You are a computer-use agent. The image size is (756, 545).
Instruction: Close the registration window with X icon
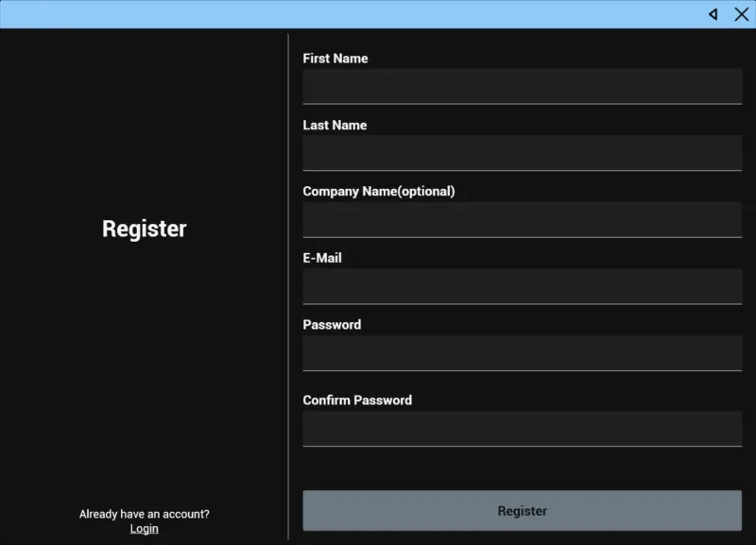click(742, 14)
